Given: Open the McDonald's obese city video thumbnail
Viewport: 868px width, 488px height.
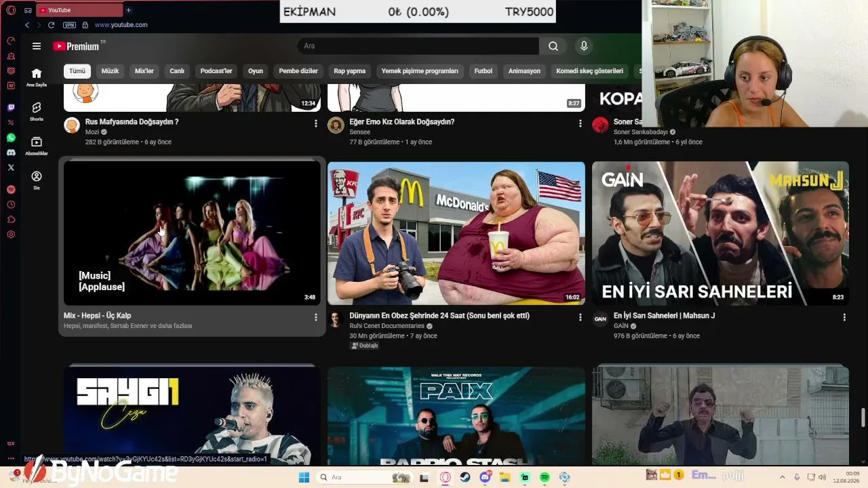Looking at the screenshot, I should 456,233.
